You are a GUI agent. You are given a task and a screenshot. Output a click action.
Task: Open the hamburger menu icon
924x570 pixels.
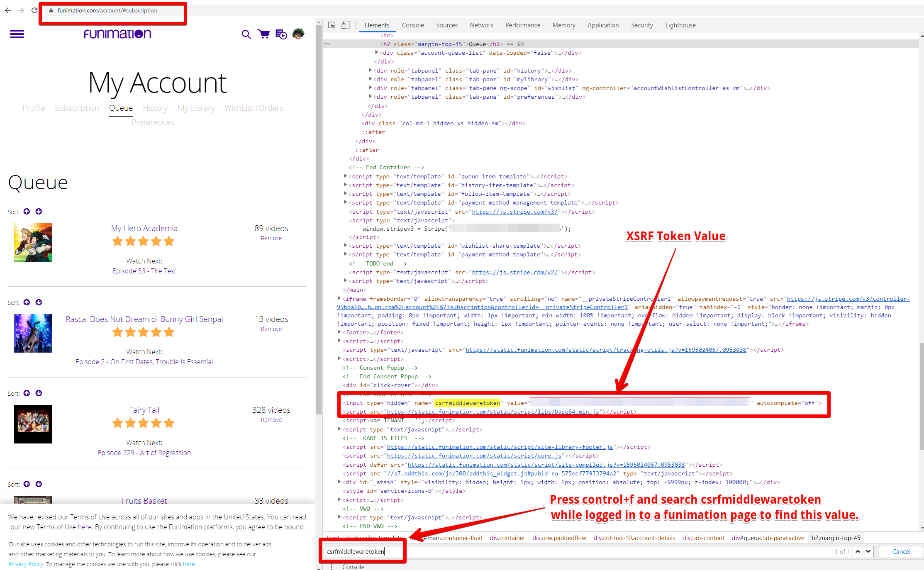pyautogui.click(x=17, y=34)
